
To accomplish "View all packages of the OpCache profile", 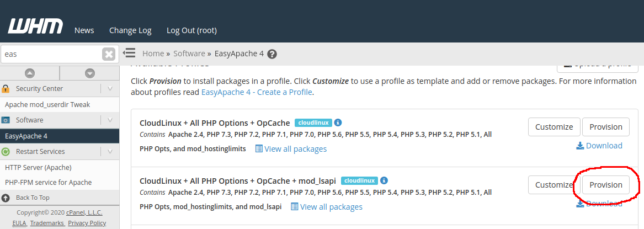I will point(291,149).
